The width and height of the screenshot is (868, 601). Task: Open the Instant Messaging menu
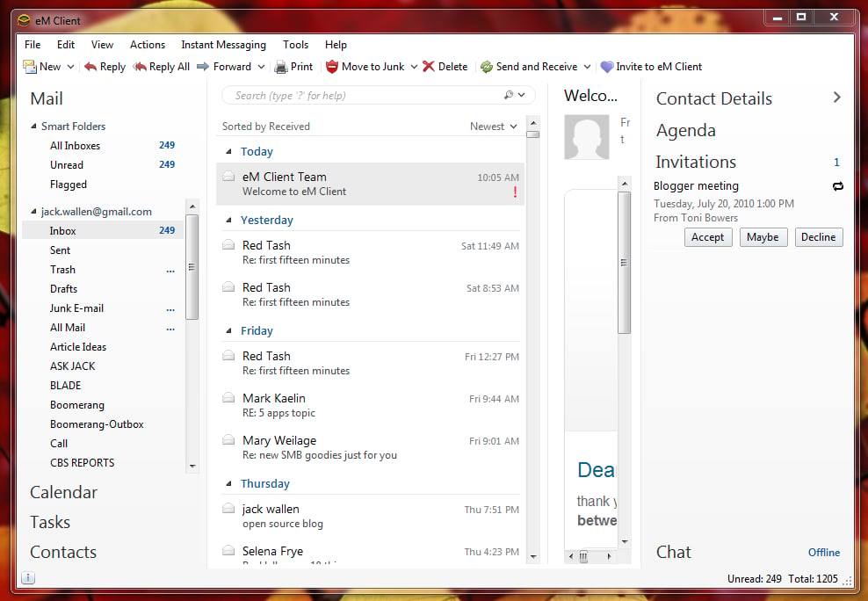224,45
